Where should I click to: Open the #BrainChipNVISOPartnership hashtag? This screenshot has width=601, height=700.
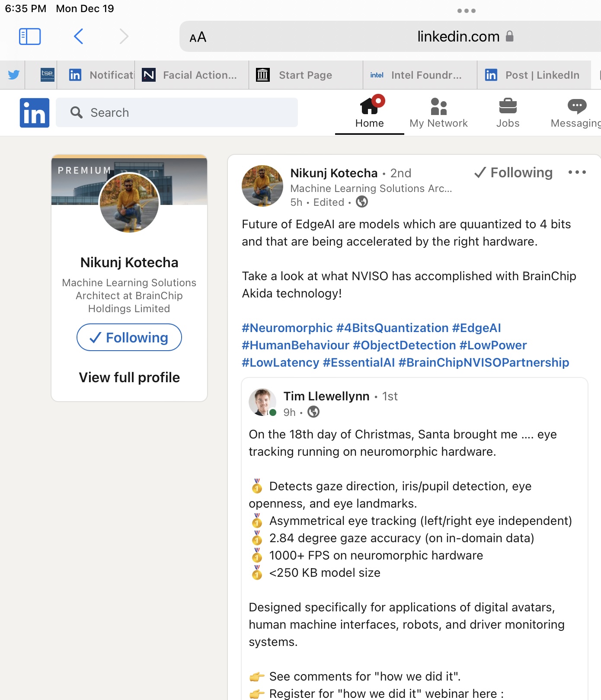[x=483, y=363]
